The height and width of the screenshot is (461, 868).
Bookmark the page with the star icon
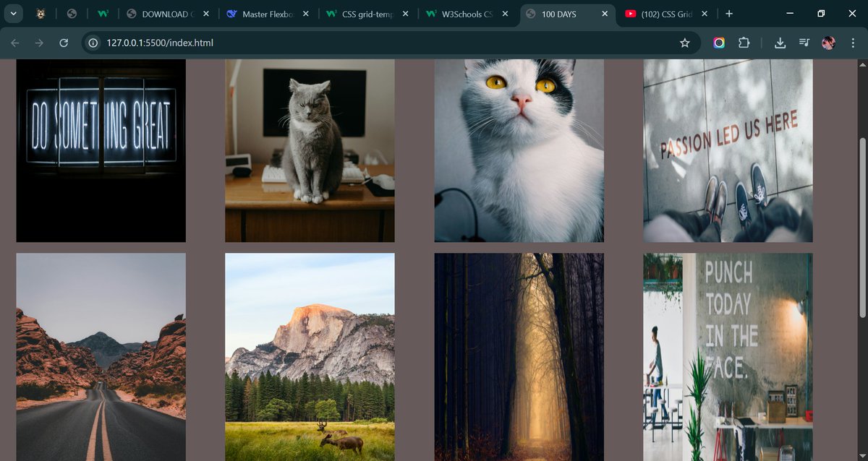point(685,43)
